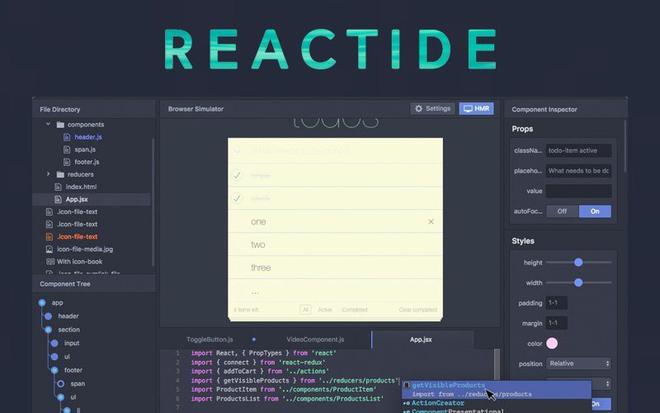Image resolution: width=660 pixels, height=413 pixels.
Task: Click the monitor icon on the HMR button
Action: 468,109
